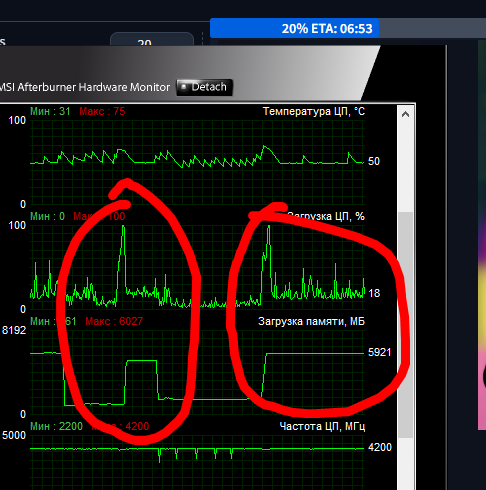Click the monitor's vertical scrollbar thumb

(405, 325)
